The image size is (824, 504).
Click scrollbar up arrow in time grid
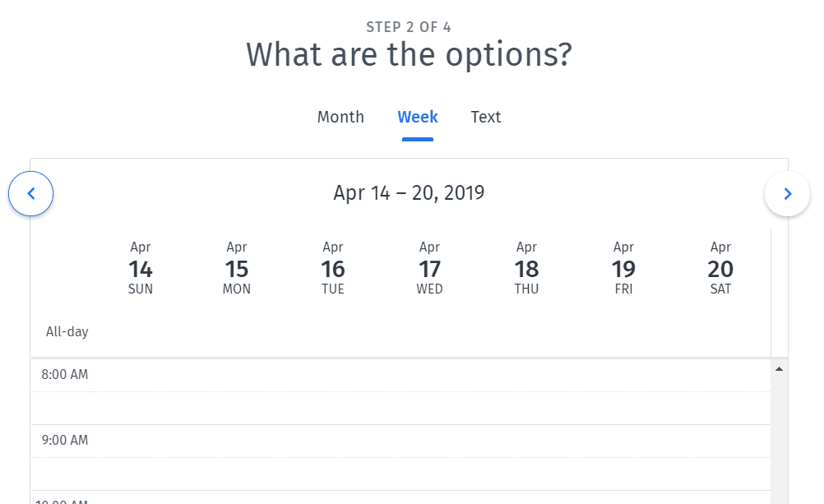point(780,369)
